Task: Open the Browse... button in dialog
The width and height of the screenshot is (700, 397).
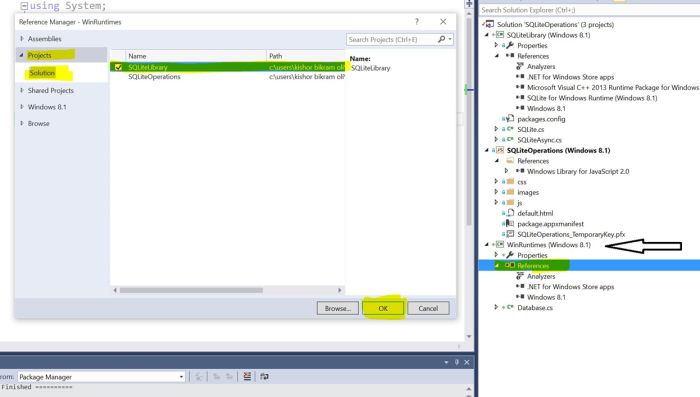Action: tap(338, 308)
